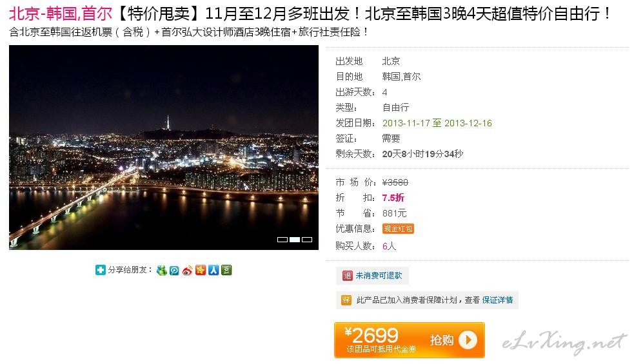Screen dimensions: 634x364
Task: Open the 保证详情 guarantee details link
Action: coord(497,300)
